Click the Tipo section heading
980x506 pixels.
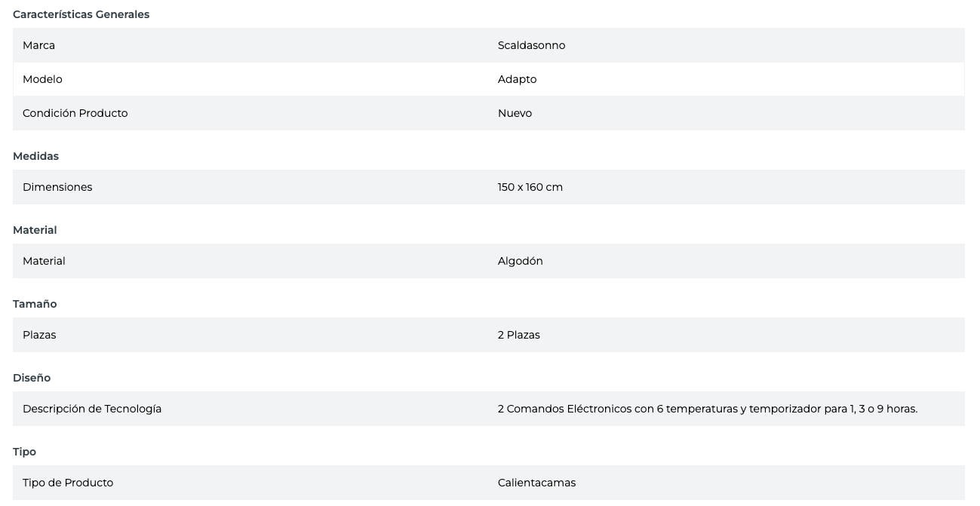[24, 452]
